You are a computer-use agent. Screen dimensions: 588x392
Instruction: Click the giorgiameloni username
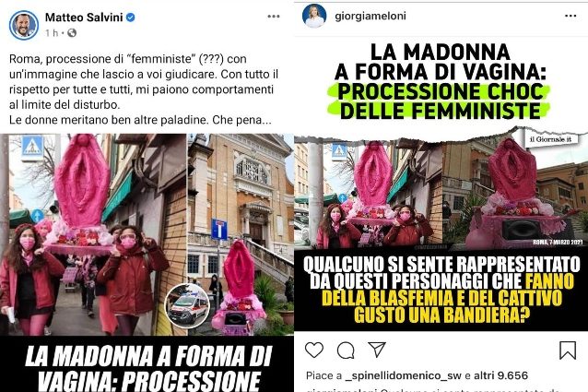click(x=370, y=16)
